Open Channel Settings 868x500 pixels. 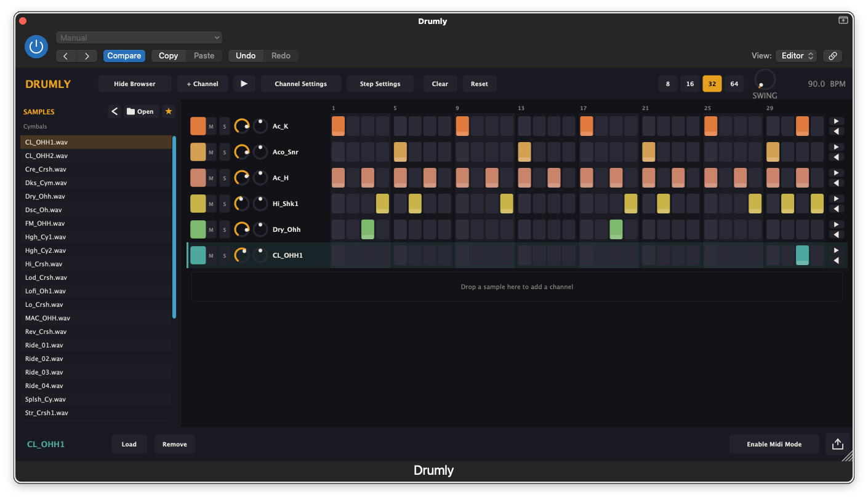301,84
